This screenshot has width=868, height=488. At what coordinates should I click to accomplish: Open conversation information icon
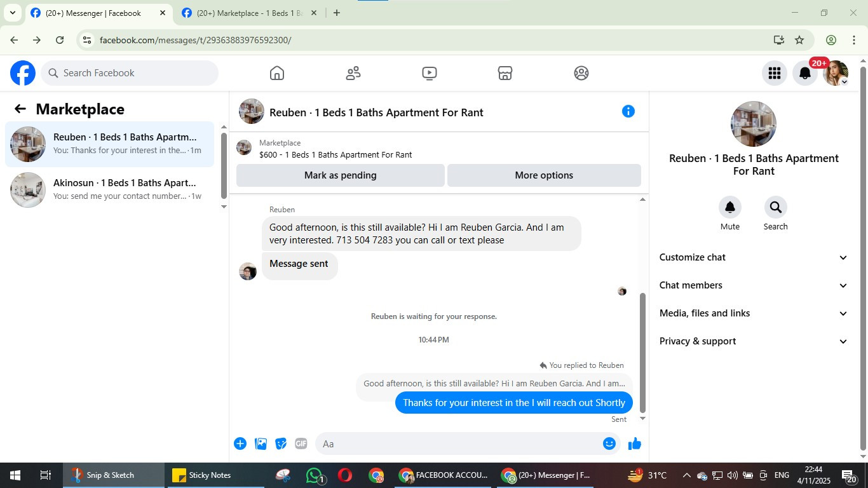628,112
